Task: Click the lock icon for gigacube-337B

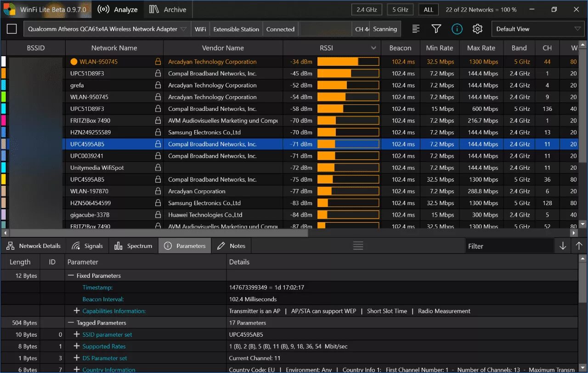Action: 158,215
